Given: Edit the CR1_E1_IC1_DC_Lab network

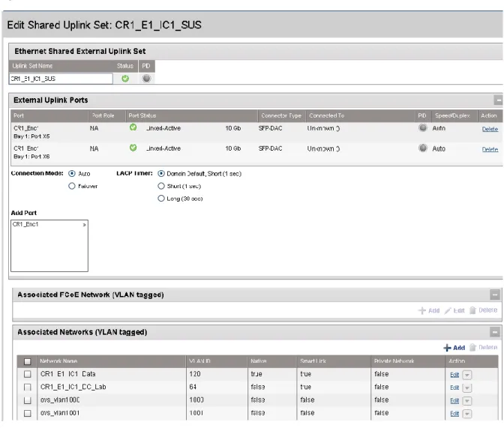Looking at the screenshot, I should (454, 388).
